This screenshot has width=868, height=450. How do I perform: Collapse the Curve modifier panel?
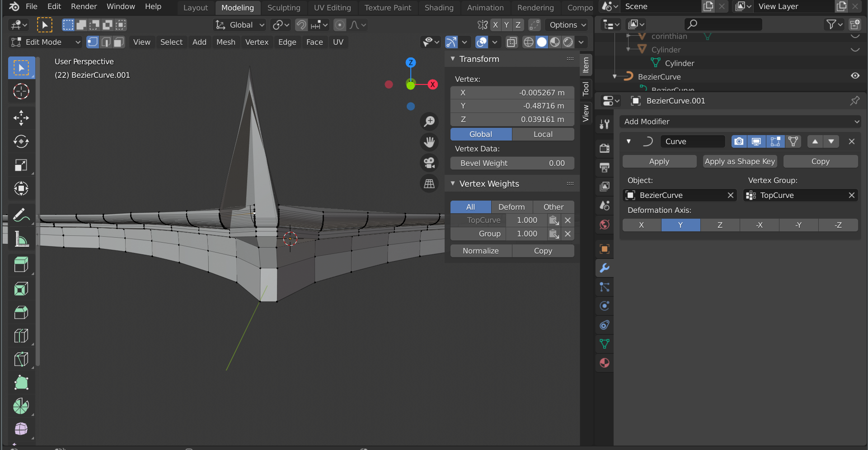point(629,141)
